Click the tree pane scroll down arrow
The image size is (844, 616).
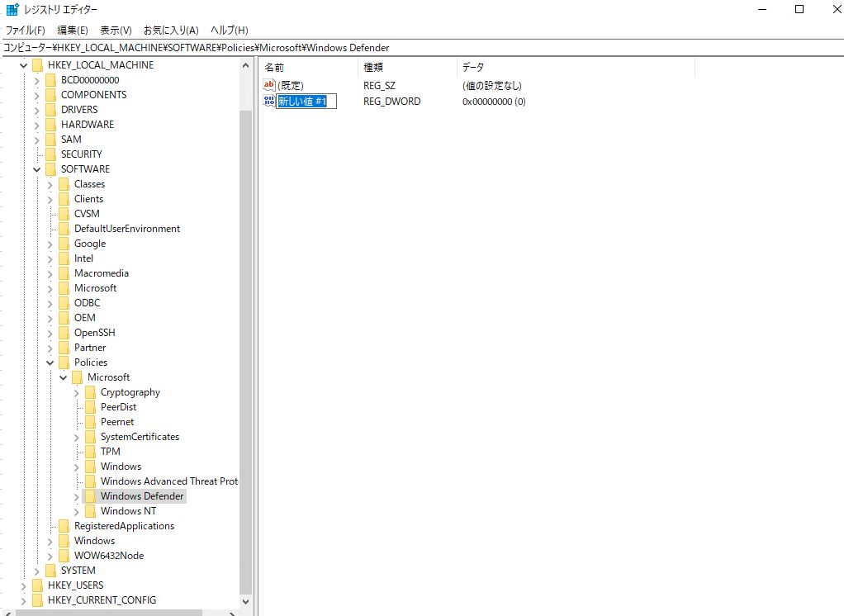tap(245, 601)
